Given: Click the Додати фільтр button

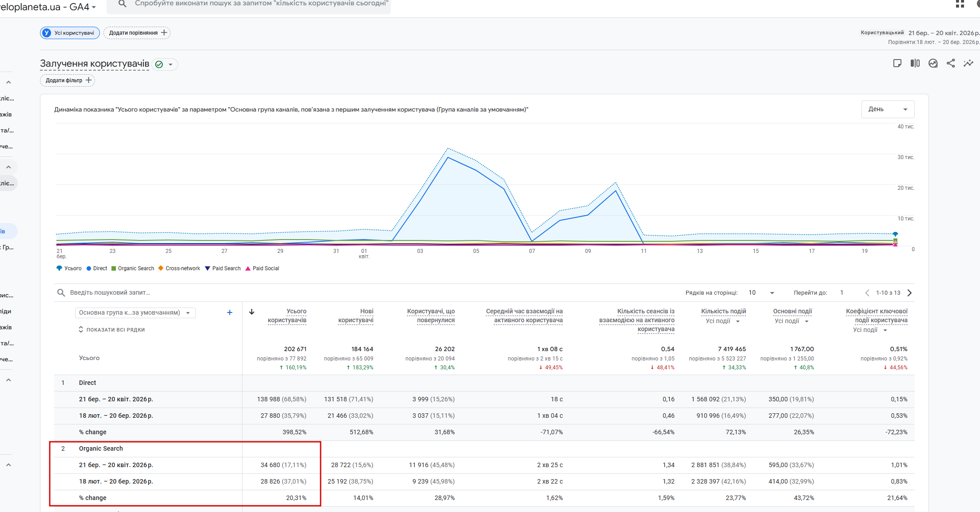Looking at the screenshot, I should (67, 80).
